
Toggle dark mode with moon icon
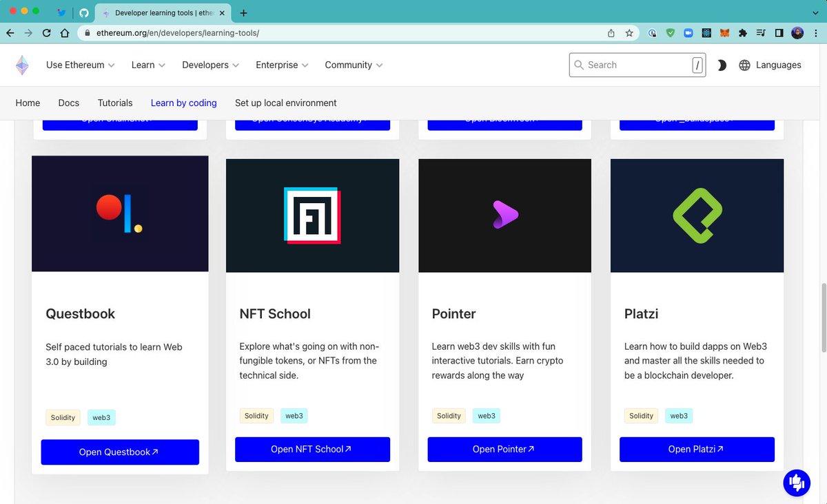pyautogui.click(x=722, y=65)
